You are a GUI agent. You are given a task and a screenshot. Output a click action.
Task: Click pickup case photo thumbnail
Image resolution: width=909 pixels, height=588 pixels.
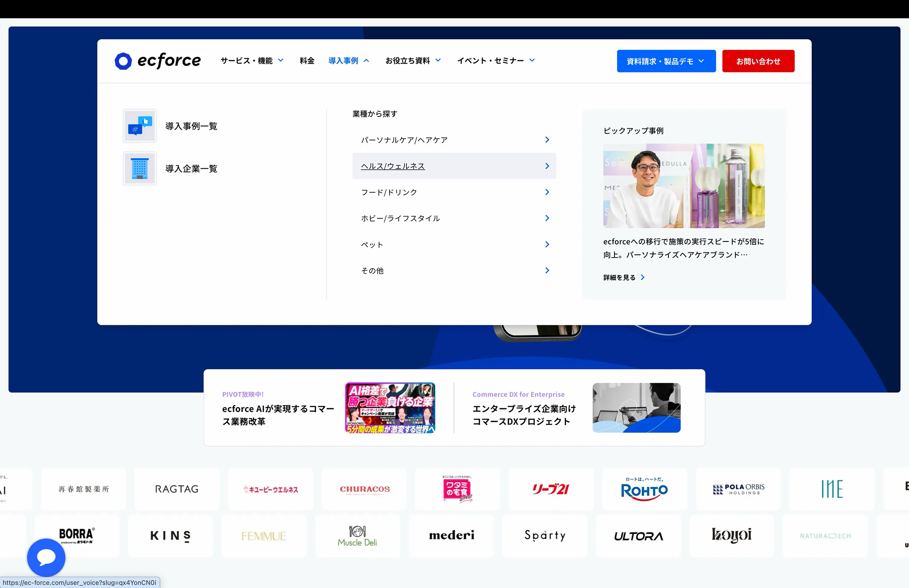684,186
